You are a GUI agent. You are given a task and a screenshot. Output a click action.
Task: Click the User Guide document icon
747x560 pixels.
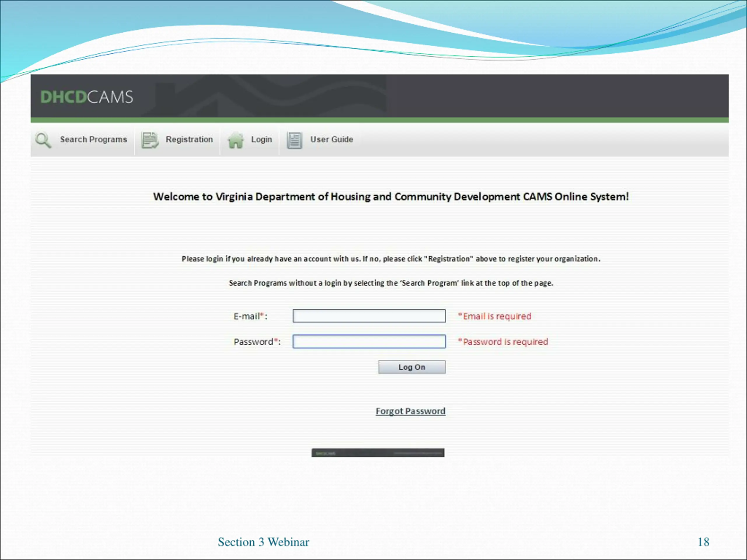coord(294,140)
